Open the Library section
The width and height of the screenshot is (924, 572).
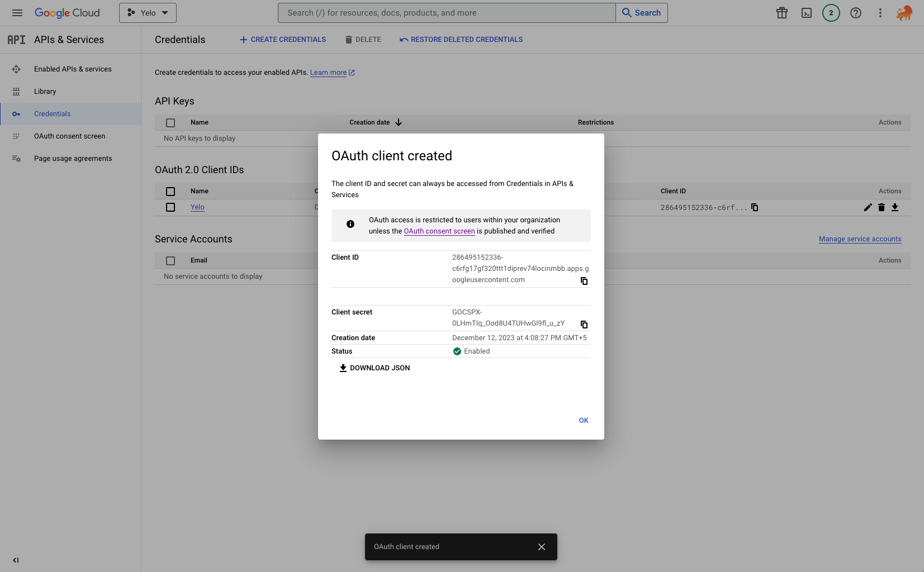coord(45,92)
